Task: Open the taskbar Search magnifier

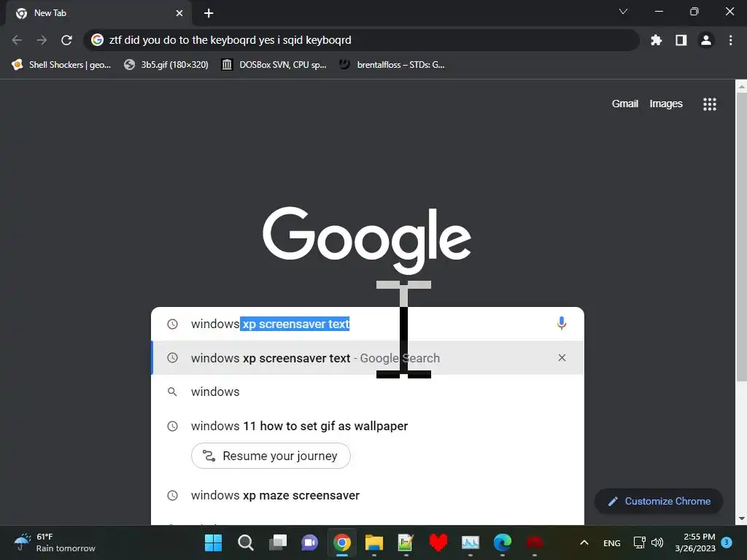Action: click(245, 542)
